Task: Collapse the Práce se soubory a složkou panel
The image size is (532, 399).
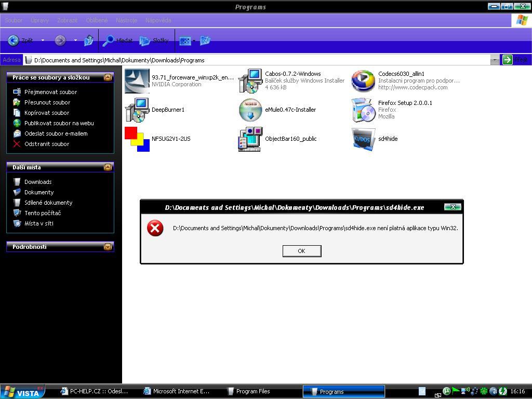Action: 108,77
